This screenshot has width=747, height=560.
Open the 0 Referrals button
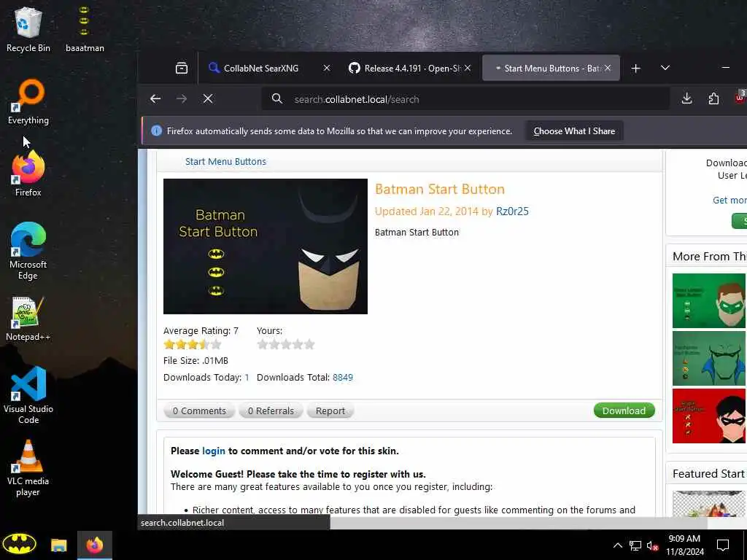click(271, 411)
